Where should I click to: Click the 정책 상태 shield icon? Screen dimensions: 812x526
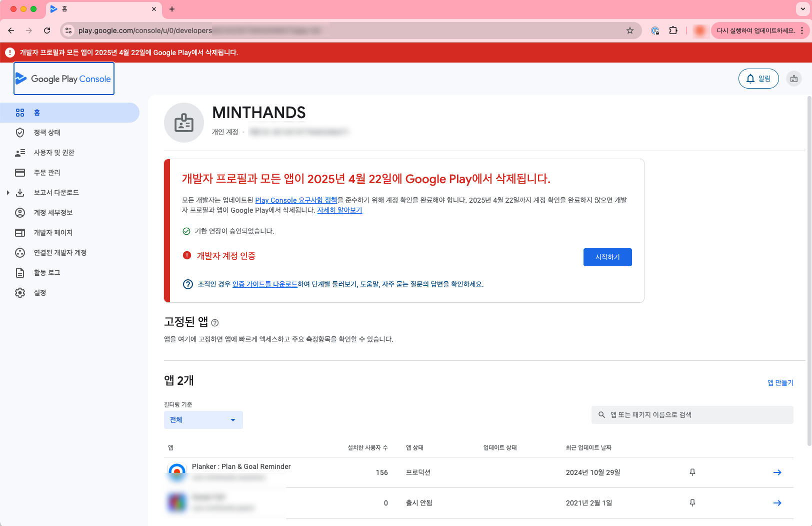click(x=20, y=133)
